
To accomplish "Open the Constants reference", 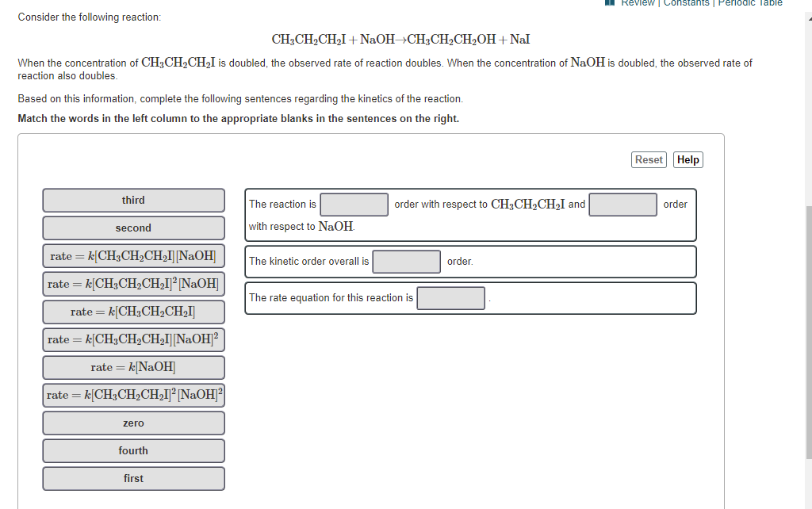I will point(687,3).
